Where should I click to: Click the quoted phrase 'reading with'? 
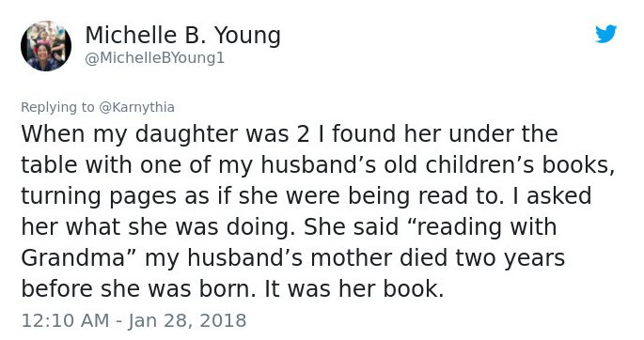[x=487, y=226]
